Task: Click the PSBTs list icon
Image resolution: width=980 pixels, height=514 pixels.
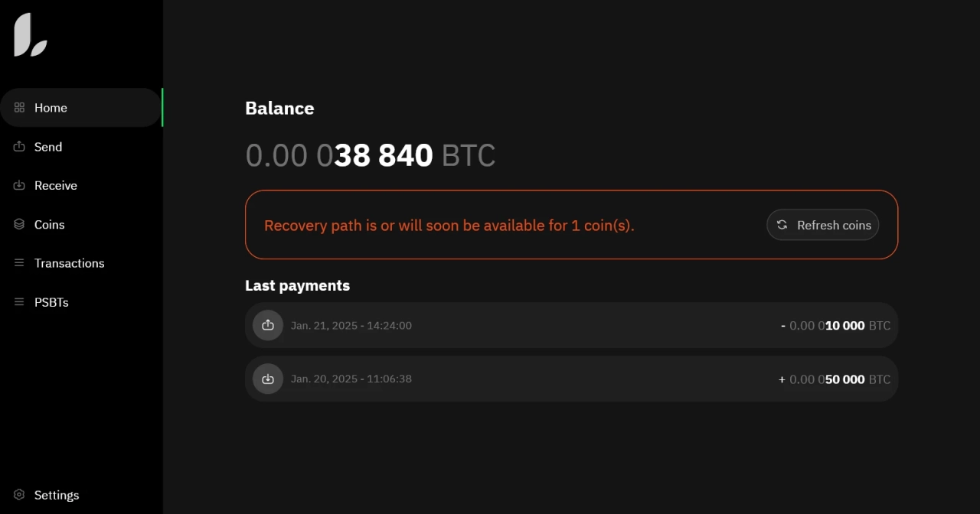Action: (x=20, y=302)
